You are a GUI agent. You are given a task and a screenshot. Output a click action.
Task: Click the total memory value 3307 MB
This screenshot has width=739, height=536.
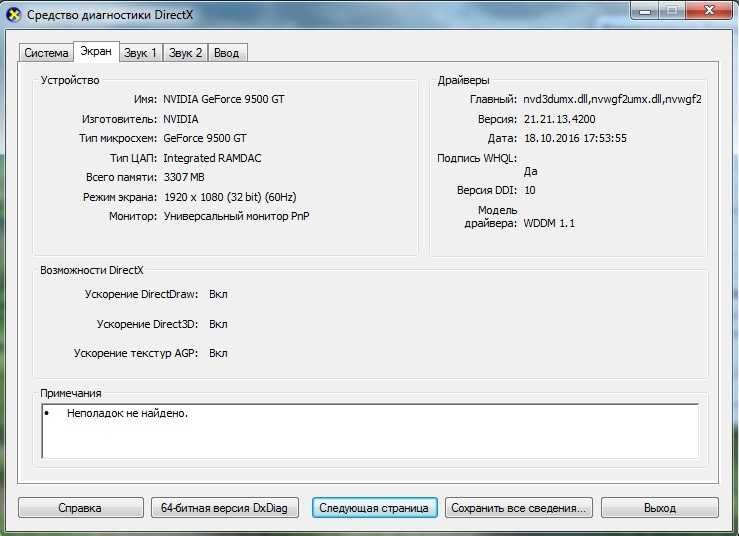pos(184,177)
